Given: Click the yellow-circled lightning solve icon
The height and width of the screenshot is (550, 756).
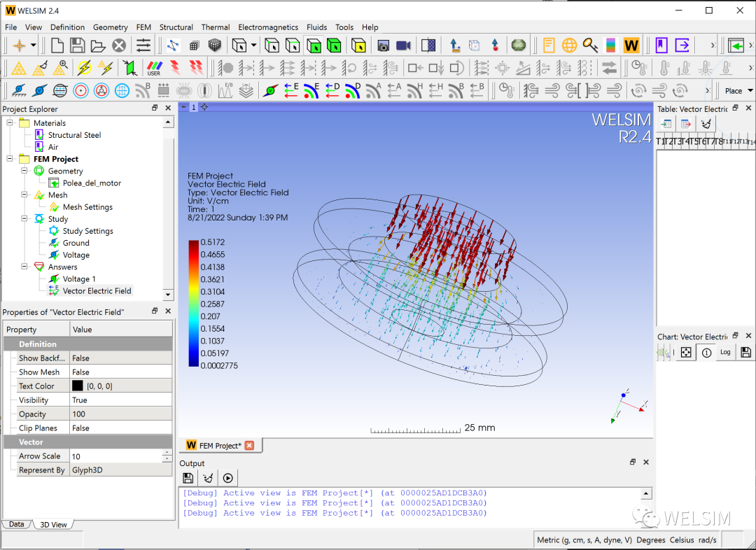Looking at the screenshot, I should (85, 68).
